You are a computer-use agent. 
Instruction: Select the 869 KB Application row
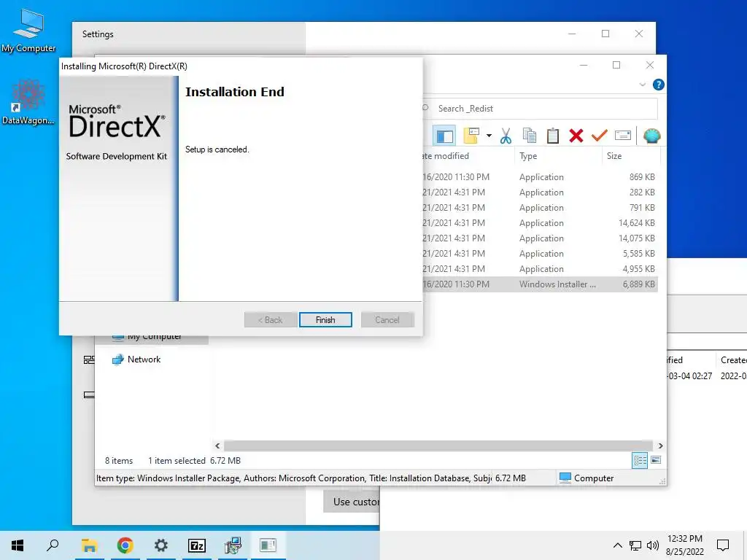pyautogui.click(x=540, y=177)
